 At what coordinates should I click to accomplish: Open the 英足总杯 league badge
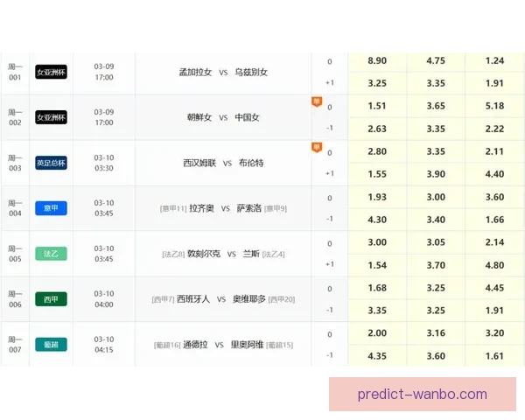click(51, 163)
